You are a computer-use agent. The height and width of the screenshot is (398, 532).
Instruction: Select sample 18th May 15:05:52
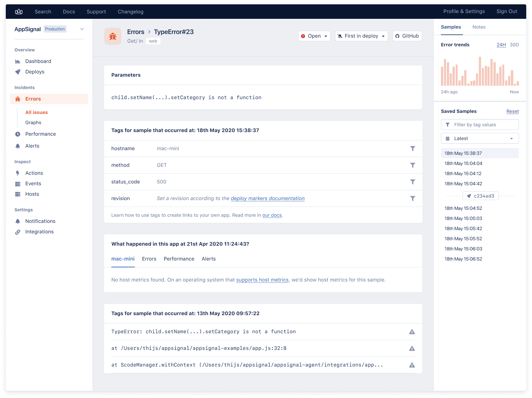tap(463, 239)
